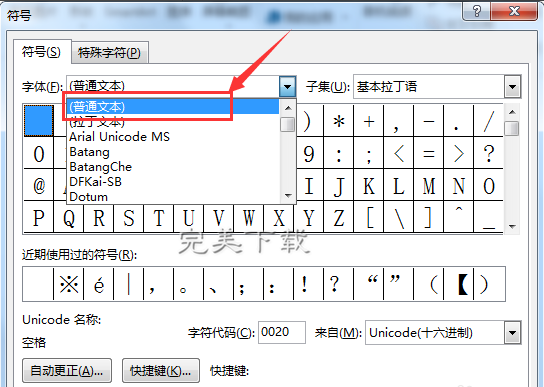Select the equals = symbol in grid
Image resolution: width=544 pixels, height=387 pixels.
coord(429,153)
